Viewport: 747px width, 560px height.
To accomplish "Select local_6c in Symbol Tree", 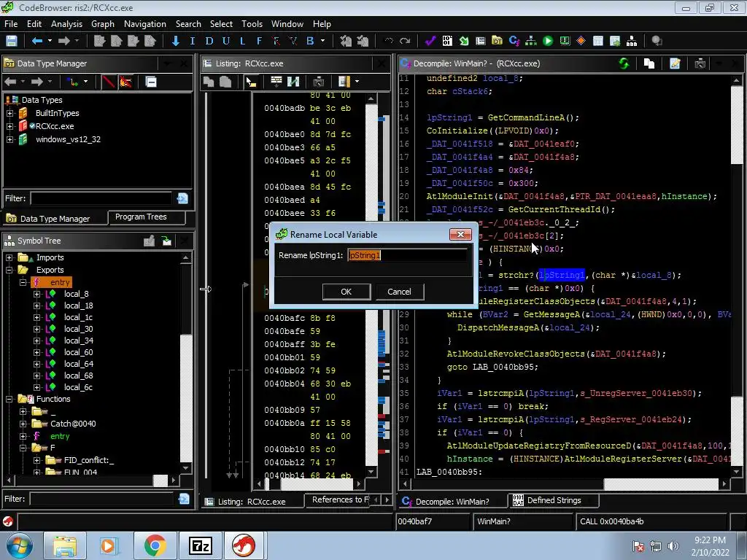I will tap(78, 387).
